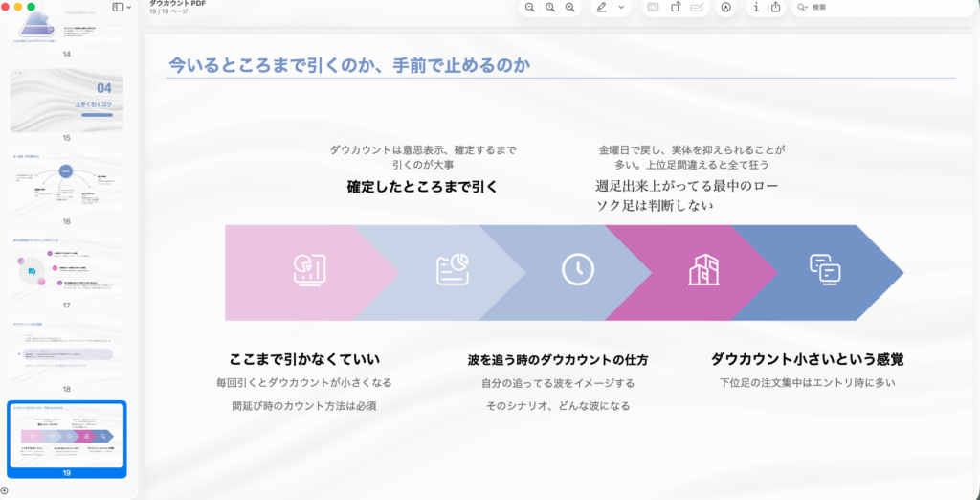Image resolution: width=980 pixels, height=500 pixels.
Task: Toggle the markup toolbar icon
Action: 726,8
